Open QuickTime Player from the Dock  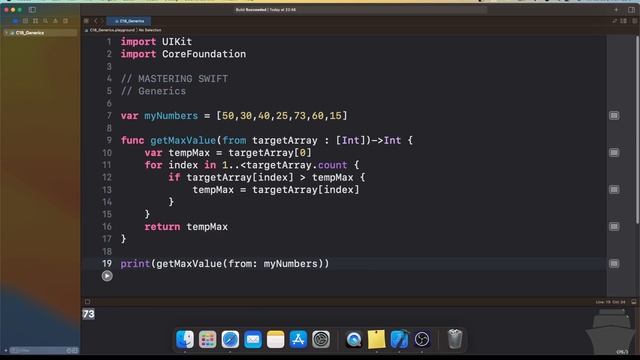[353, 339]
